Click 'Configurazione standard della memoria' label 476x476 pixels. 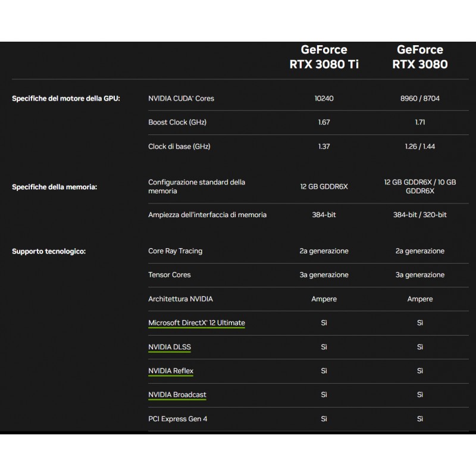(196, 186)
